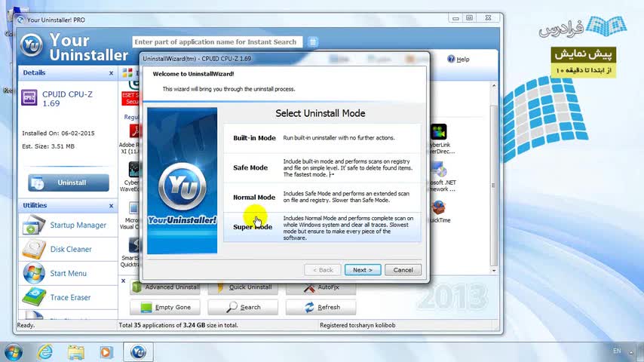Screen dimensions: 644x362
Task: Click the Your Uninstaller logo icon
Action: tap(31, 45)
